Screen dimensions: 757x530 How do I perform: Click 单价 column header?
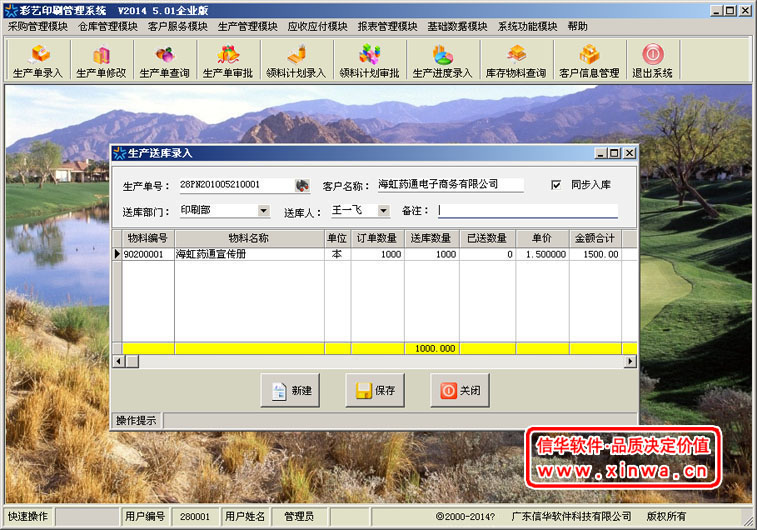pyautogui.click(x=542, y=238)
